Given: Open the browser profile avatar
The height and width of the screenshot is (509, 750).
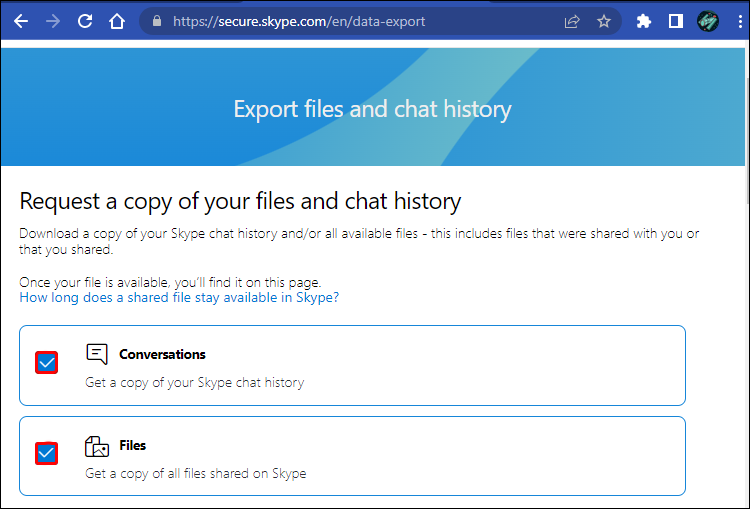Looking at the screenshot, I should click(708, 21).
